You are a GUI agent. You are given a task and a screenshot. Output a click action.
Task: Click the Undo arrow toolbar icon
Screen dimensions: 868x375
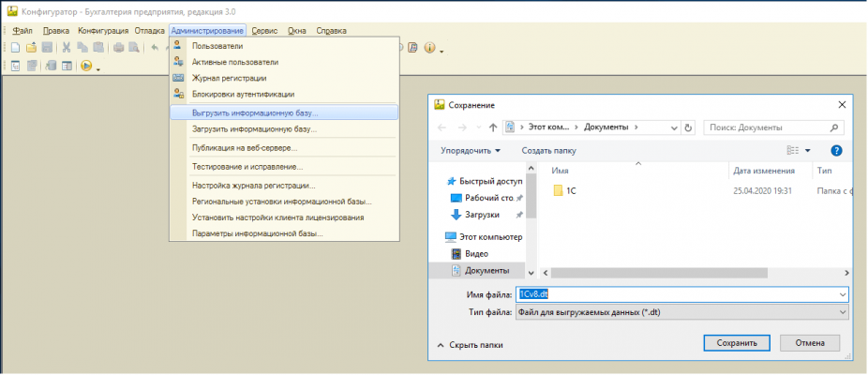[x=155, y=48]
